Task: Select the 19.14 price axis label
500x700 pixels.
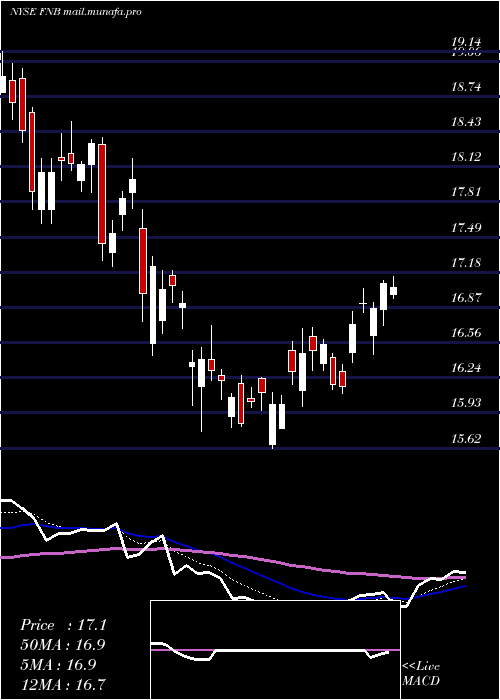Action: pos(466,42)
